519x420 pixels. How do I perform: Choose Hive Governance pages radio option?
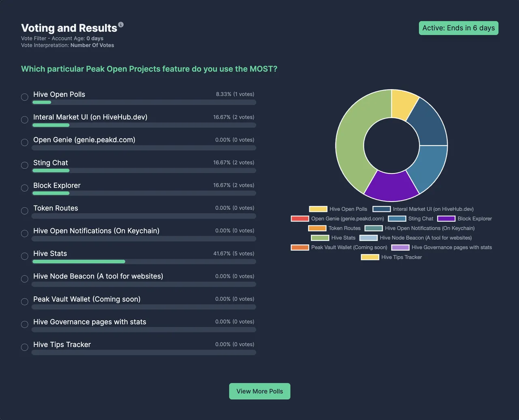(x=25, y=324)
